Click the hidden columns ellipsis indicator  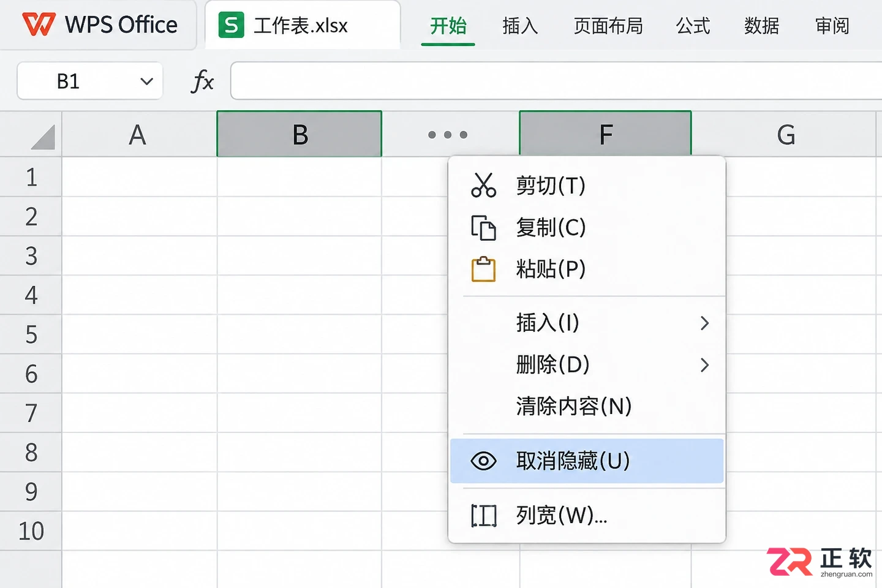(x=448, y=135)
